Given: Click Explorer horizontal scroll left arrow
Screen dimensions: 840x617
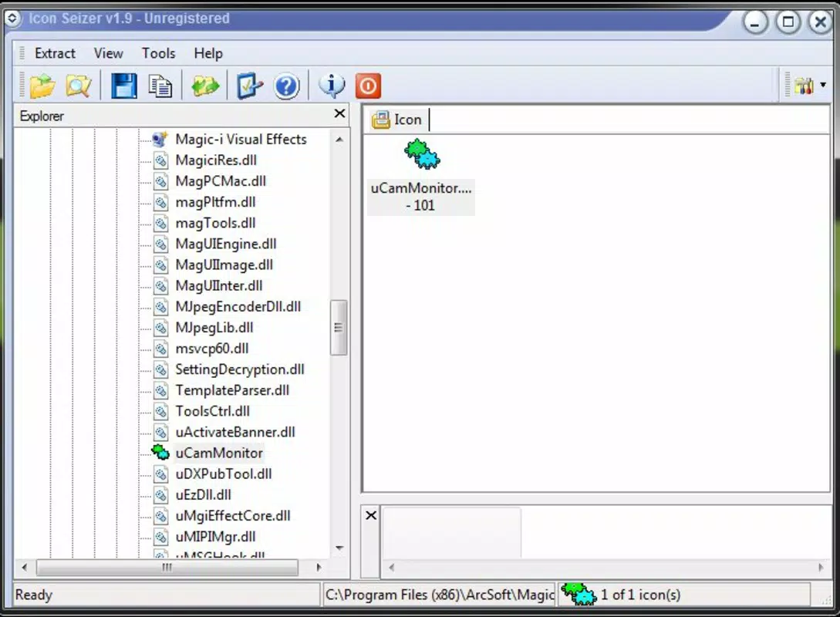Looking at the screenshot, I should 24,567.
